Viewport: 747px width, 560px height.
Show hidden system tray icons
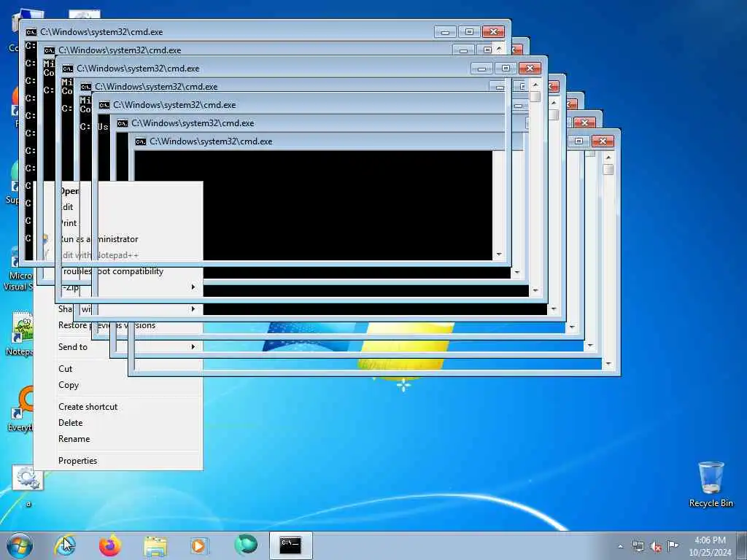(x=620, y=546)
